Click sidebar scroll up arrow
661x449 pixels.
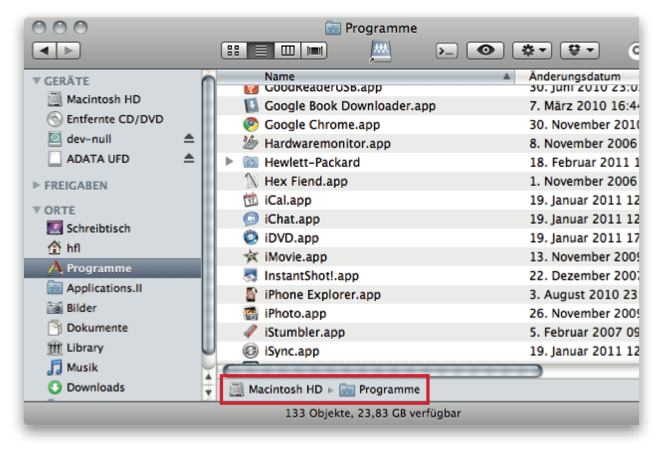(x=209, y=376)
